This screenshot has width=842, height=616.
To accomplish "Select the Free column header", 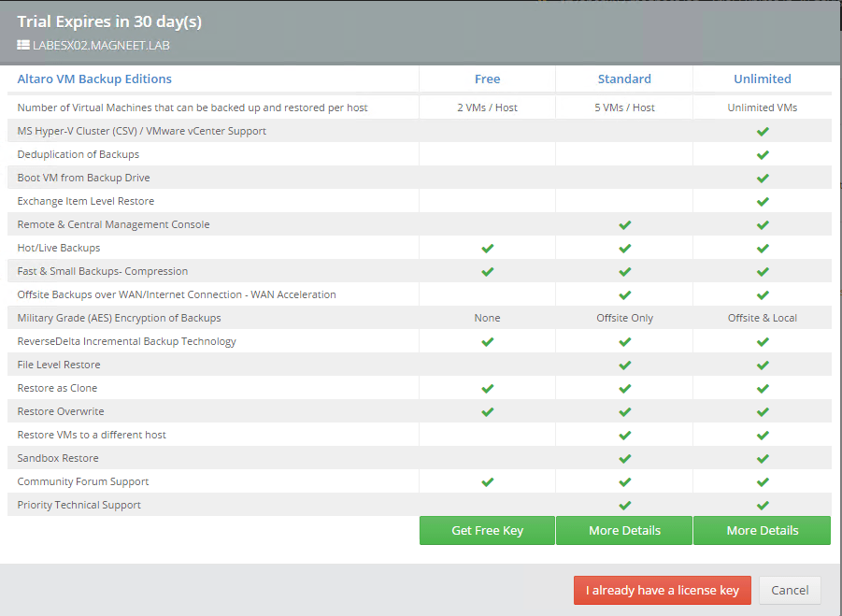I will (487, 79).
